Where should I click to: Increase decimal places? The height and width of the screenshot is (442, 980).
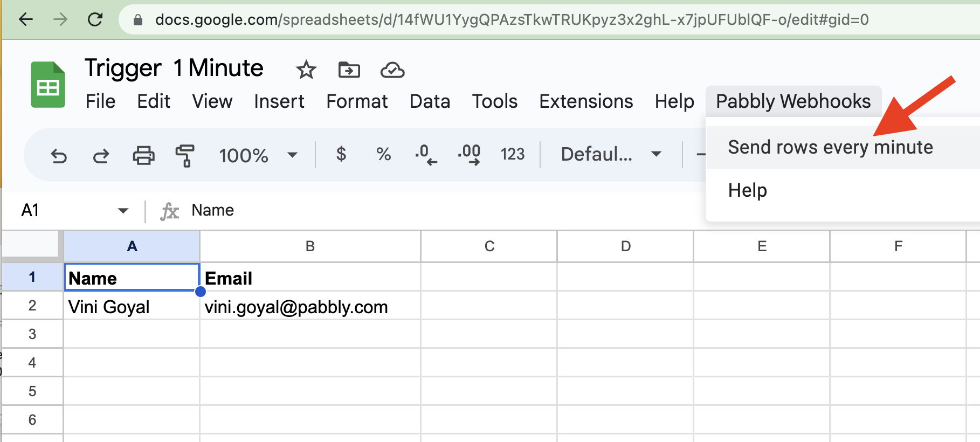(469, 155)
